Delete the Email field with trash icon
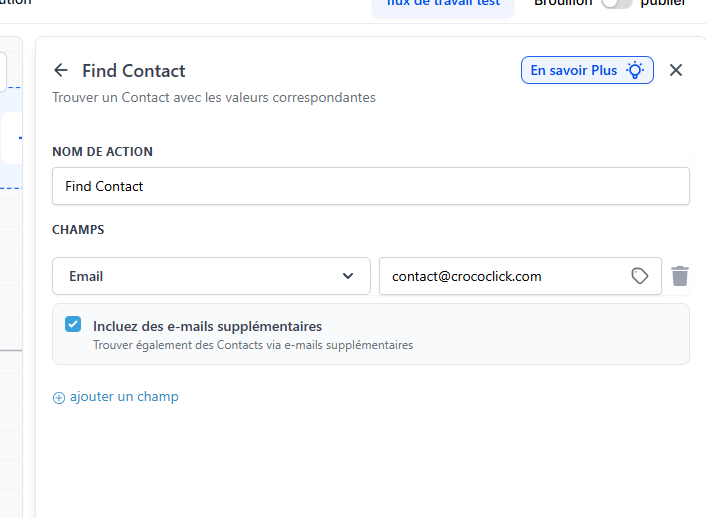This screenshot has height=518, width=706. (679, 276)
